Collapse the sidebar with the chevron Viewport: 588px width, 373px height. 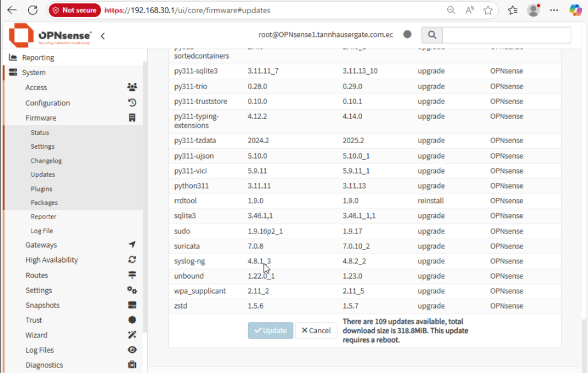coord(103,36)
